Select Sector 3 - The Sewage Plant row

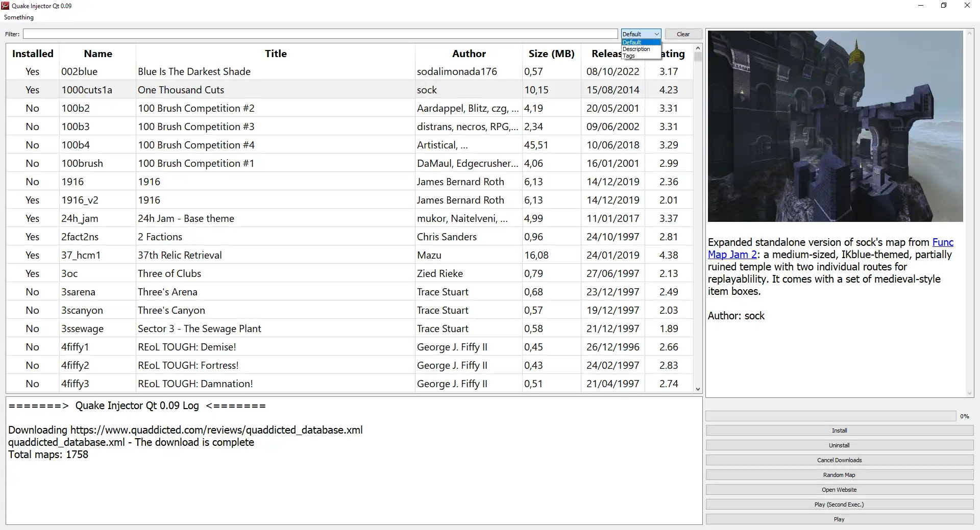click(350, 329)
